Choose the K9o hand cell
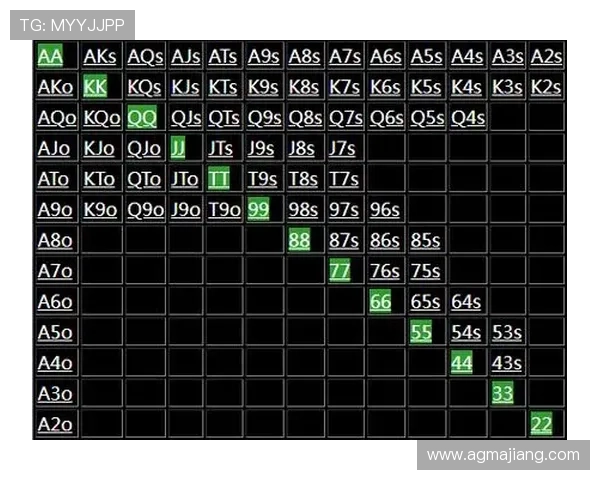The image size is (600, 480). (100, 210)
